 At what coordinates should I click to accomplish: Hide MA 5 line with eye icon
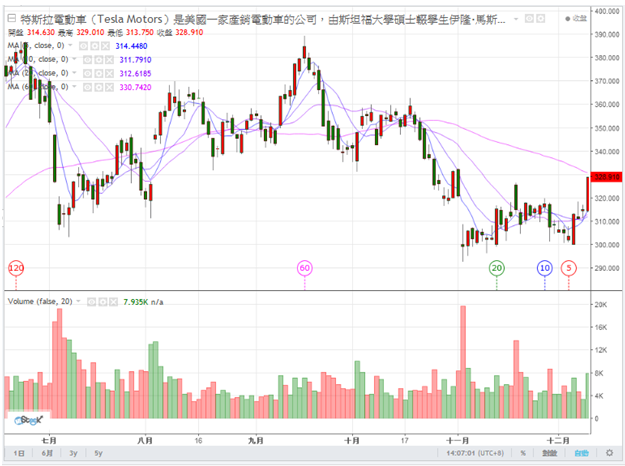(83, 46)
